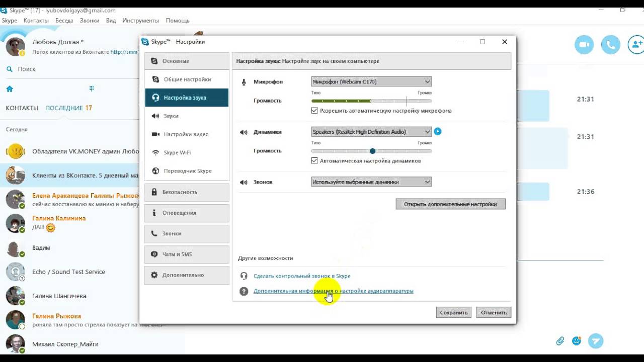Screen dimensions: 644x362
Task: Click the add contact person icon
Action: (x=636, y=45)
